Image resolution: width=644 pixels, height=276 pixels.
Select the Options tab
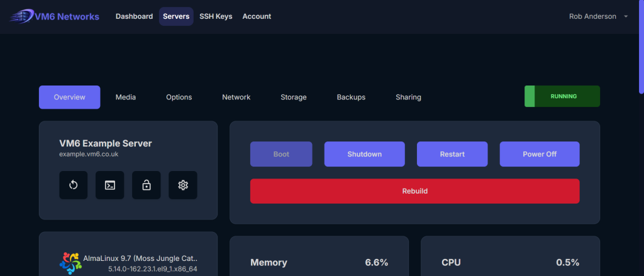coord(179,97)
